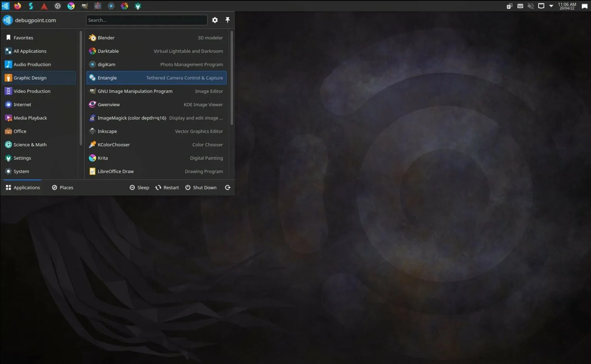The width and height of the screenshot is (591, 364).
Task: Pin the application menu open
Action: [x=227, y=20]
